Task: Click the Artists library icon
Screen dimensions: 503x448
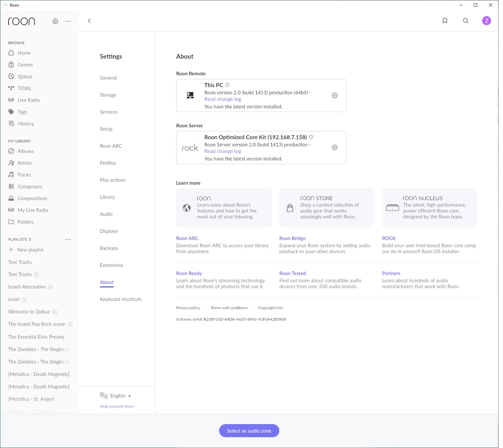Action: tap(11, 163)
